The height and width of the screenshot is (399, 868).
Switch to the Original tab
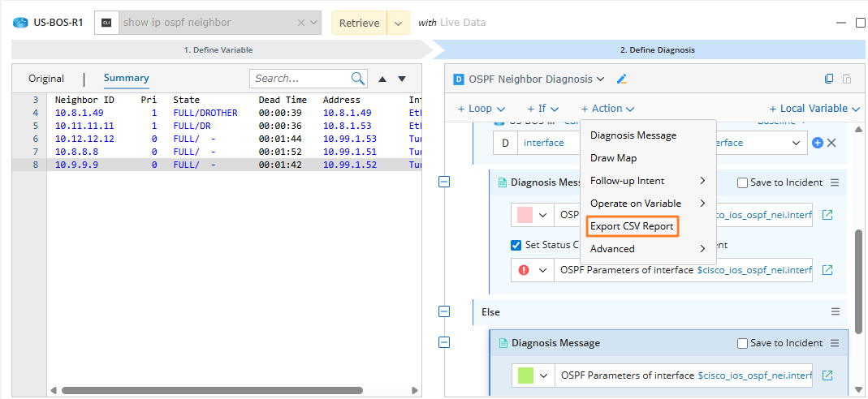(x=46, y=79)
